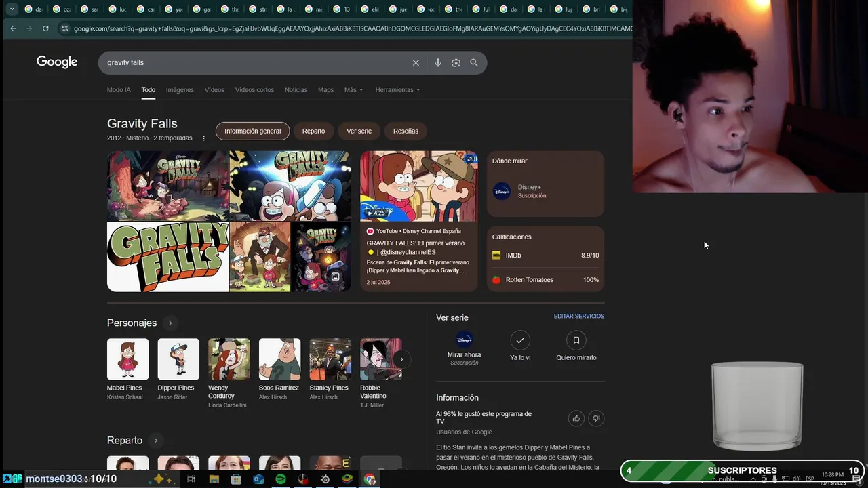Open Microsoft Store from the taskbar

236,479
